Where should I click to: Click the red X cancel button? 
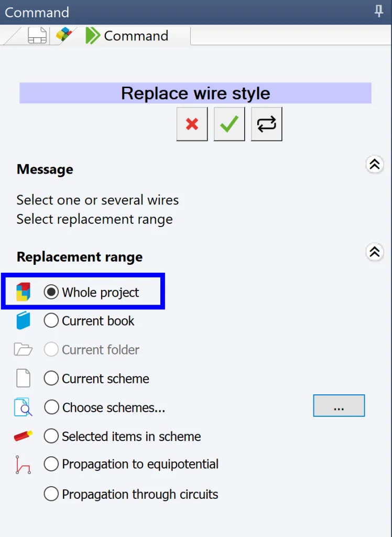point(192,124)
